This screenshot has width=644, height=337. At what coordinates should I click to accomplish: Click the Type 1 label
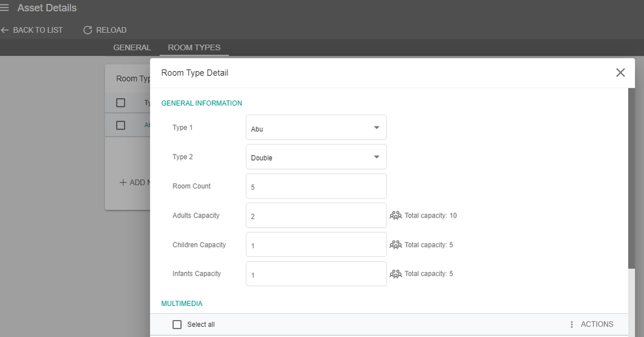pos(182,127)
